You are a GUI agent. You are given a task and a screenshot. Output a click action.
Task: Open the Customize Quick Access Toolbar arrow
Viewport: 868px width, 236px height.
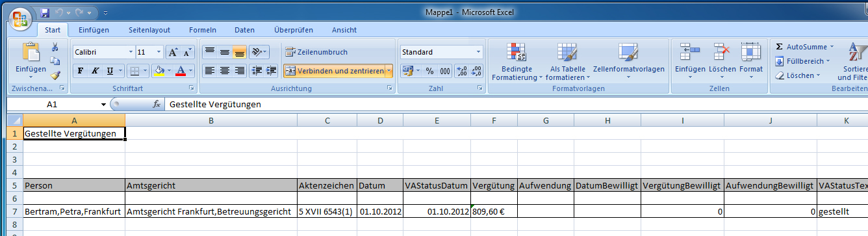[105, 12]
